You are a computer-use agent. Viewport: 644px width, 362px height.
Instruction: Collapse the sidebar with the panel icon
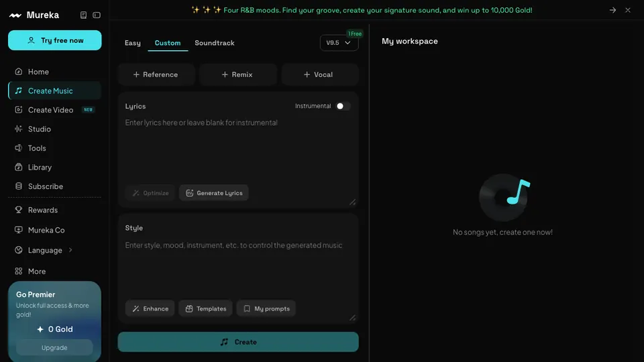(97, 15)
